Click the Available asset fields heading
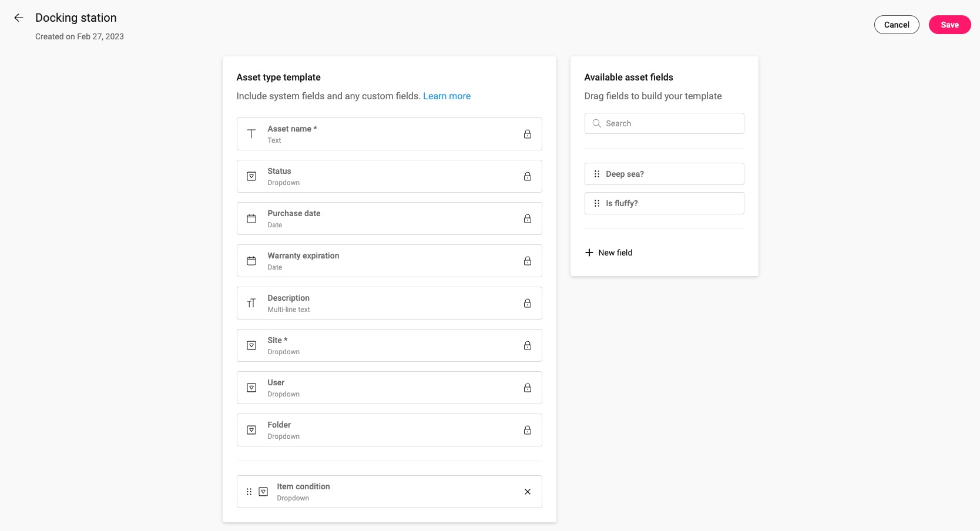 [629, 77]
